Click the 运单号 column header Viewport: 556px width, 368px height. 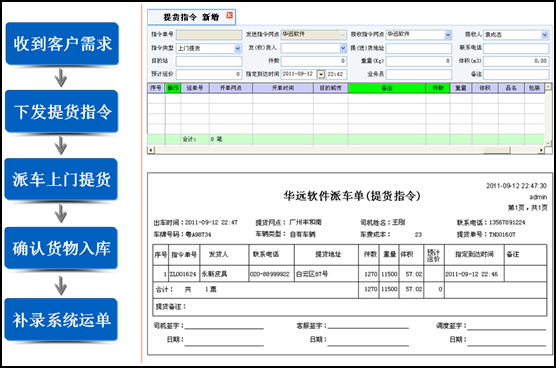195,88
